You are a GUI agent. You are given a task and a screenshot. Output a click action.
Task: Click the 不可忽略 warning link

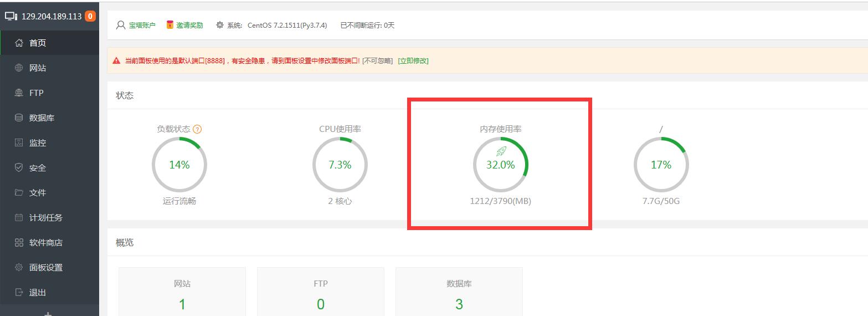coord(377,61)
